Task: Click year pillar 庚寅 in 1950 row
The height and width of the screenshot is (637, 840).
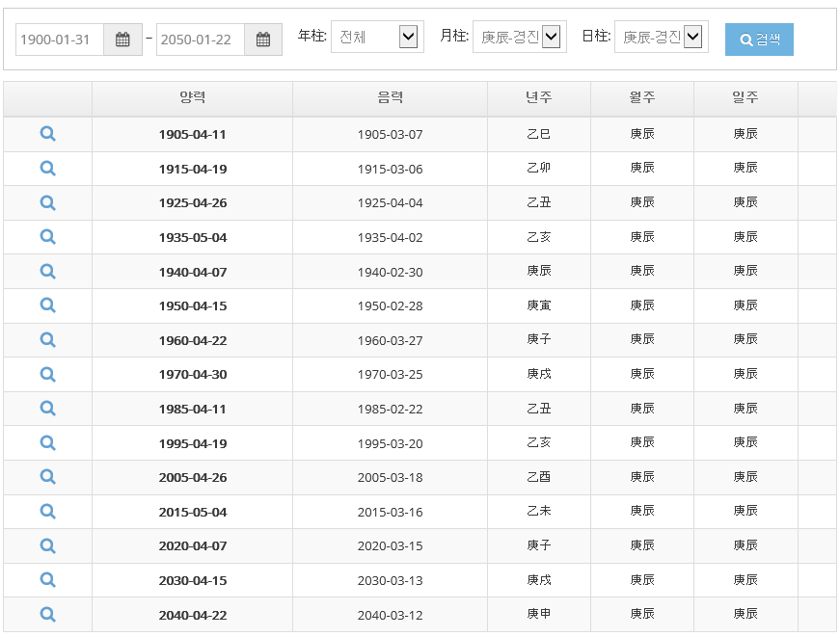Action: click(539, 305)
